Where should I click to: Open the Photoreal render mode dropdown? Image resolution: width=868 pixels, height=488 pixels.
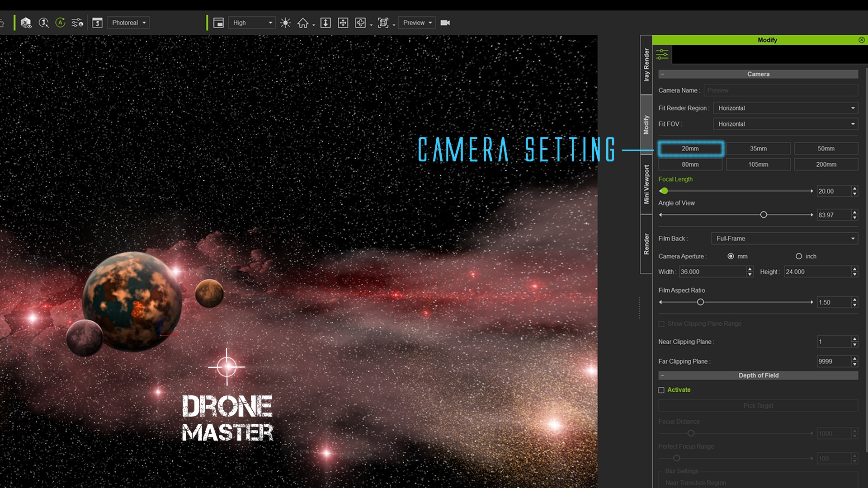pyautogui.click(x=128, y=23)
